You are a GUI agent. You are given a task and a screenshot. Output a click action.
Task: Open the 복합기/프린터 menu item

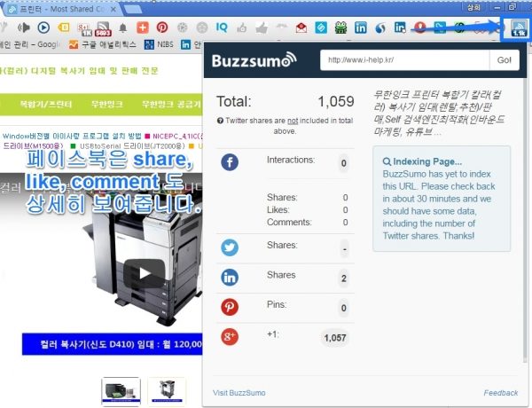pyautogui.click(x=46, y=104)
